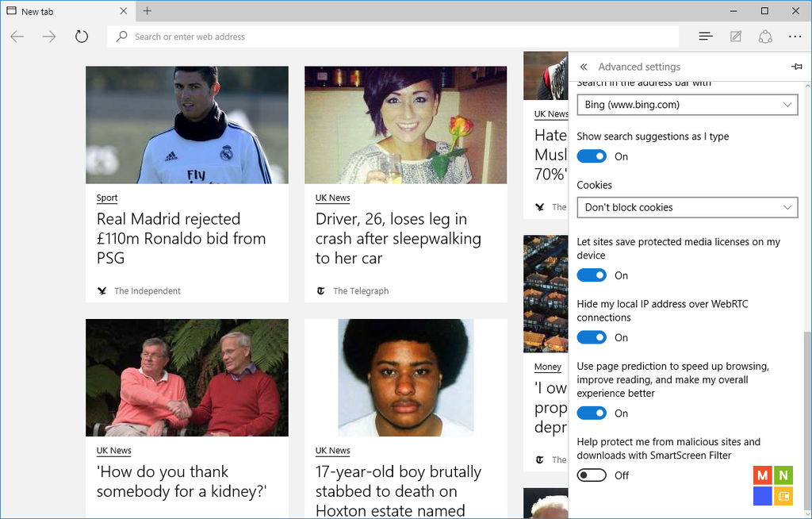Enable the SmartScreen Filter toggle
This screenshot has height=519, width=812.
click(x=592, y=475)
